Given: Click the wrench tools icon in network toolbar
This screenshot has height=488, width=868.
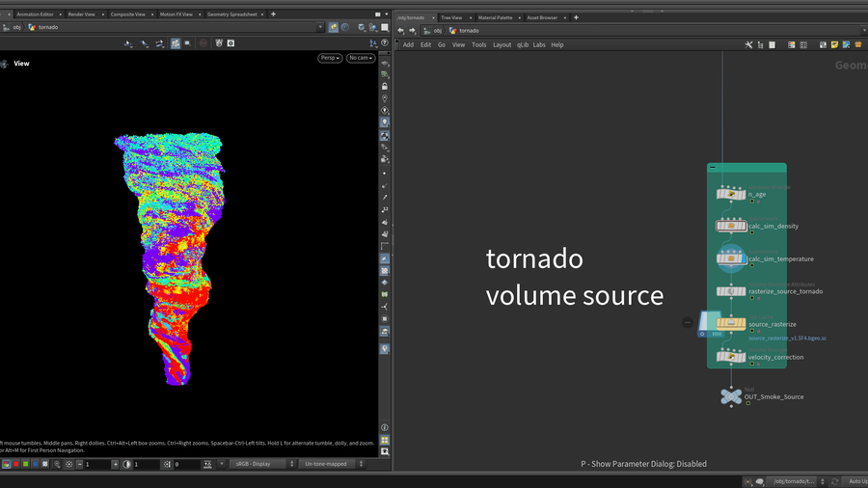Looking at the screenshot, I should (748, 44).
